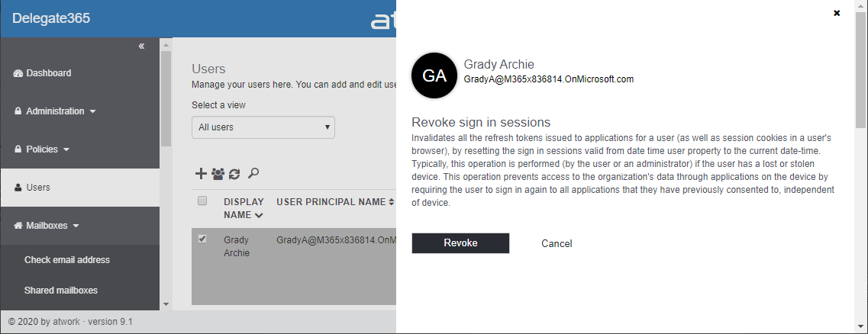The width and height of the screenshot is (868, 334).
Task: Open the All users view dropdown
Action: click(x=263, y=127)
